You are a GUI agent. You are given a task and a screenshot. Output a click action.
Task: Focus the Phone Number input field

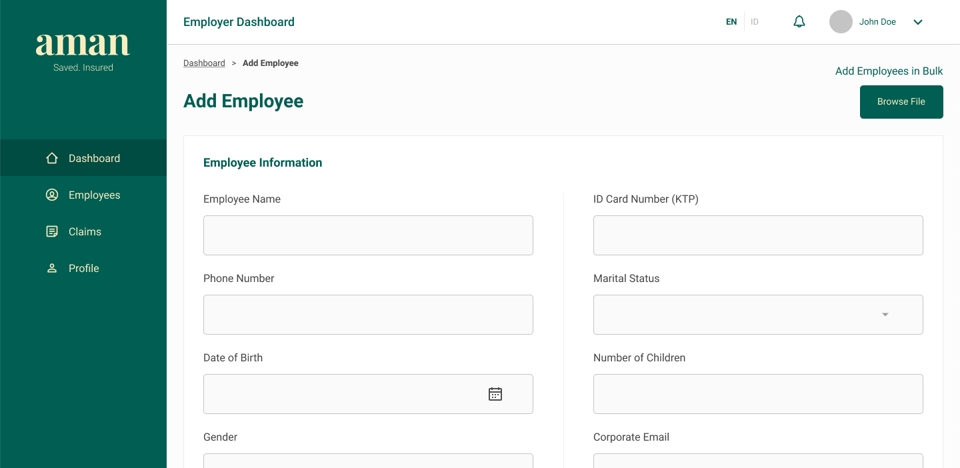point(368,315)
